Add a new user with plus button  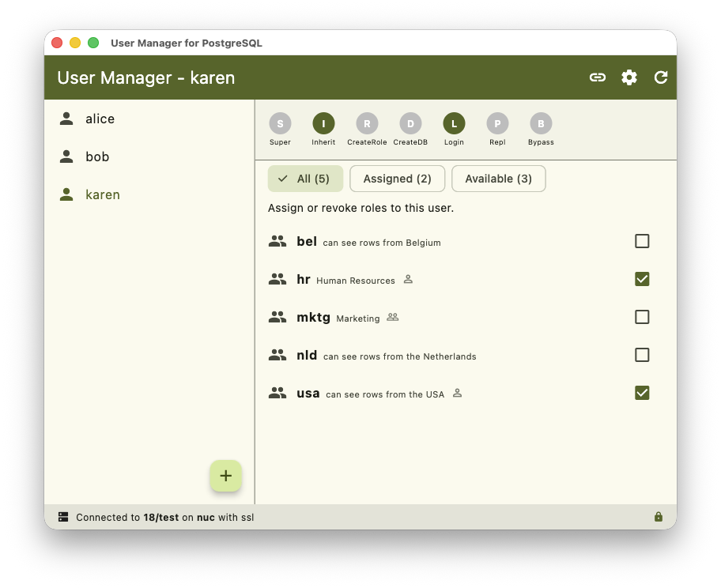click(x=226, y=475)
